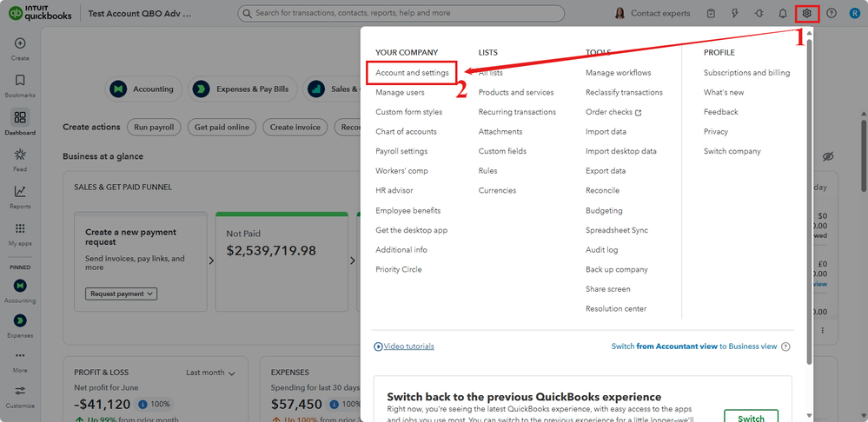The width and height of the screenshot is (868, 422).
Task: Open Recurring transactions
Action: click(x=517, y=112)
